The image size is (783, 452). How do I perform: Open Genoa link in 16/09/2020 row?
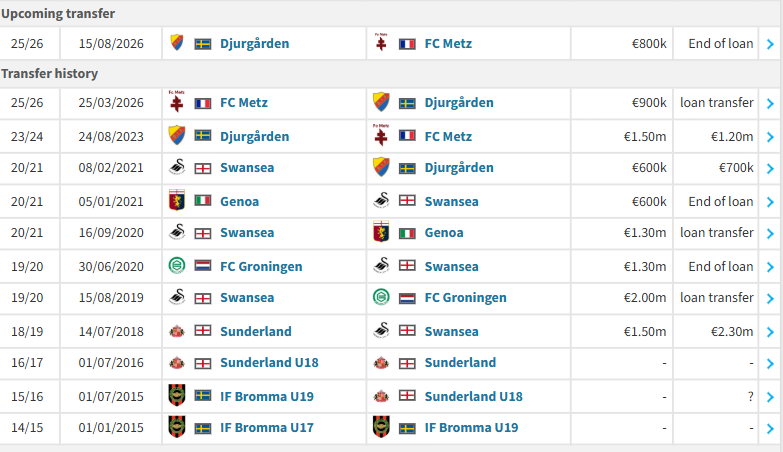point(444,233)
